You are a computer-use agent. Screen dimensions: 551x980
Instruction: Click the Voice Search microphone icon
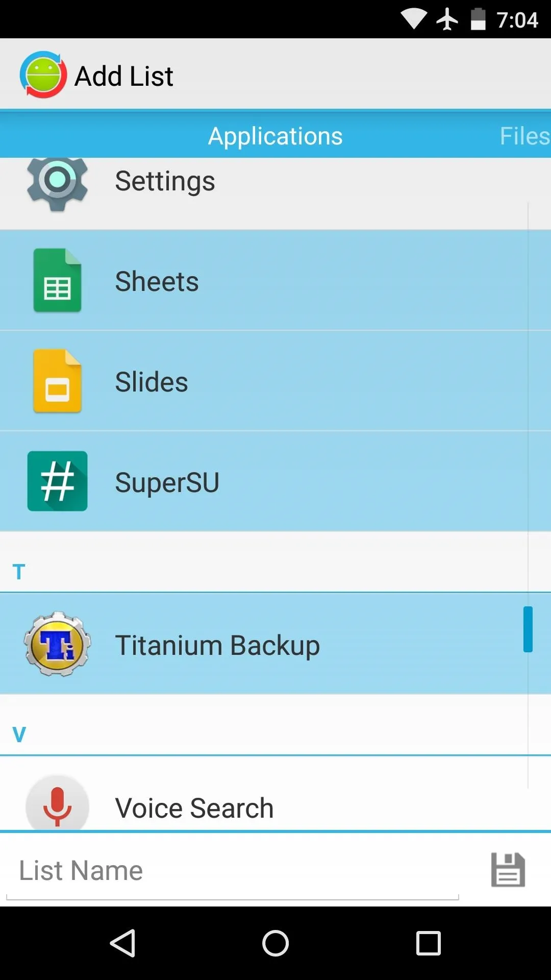57,803
